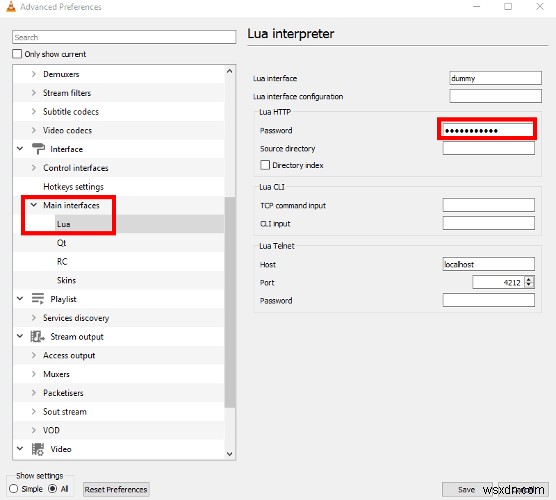
Task: Select the Skins interface item
Action: (66, 280)
